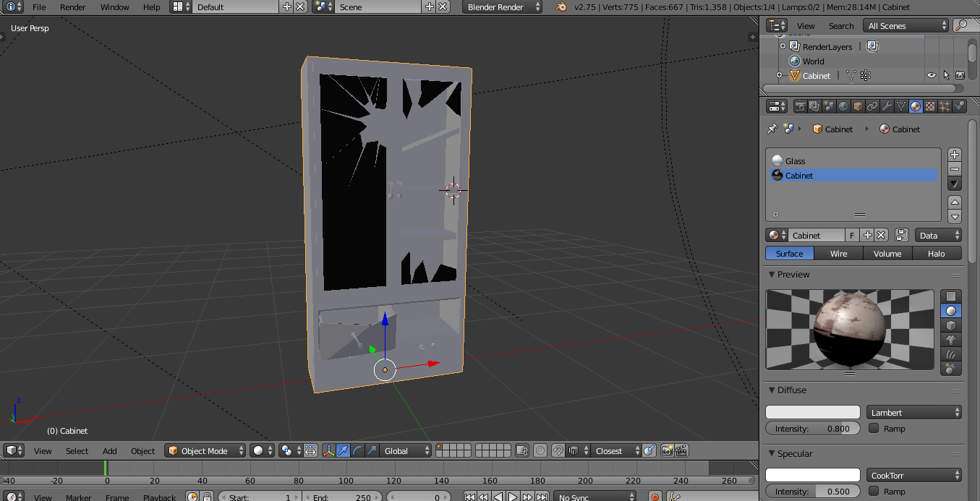Viewport: 980px width, 501px height.
Task: Open the Constraints properties tab (chain icon)
Action: tap(872, 106)
